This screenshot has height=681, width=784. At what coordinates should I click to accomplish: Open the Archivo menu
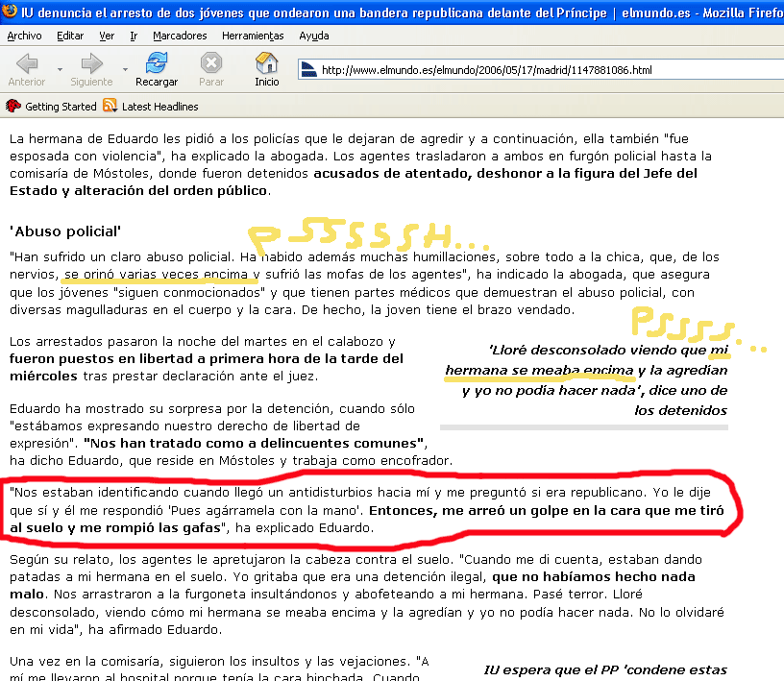click(x=24, y=36)
